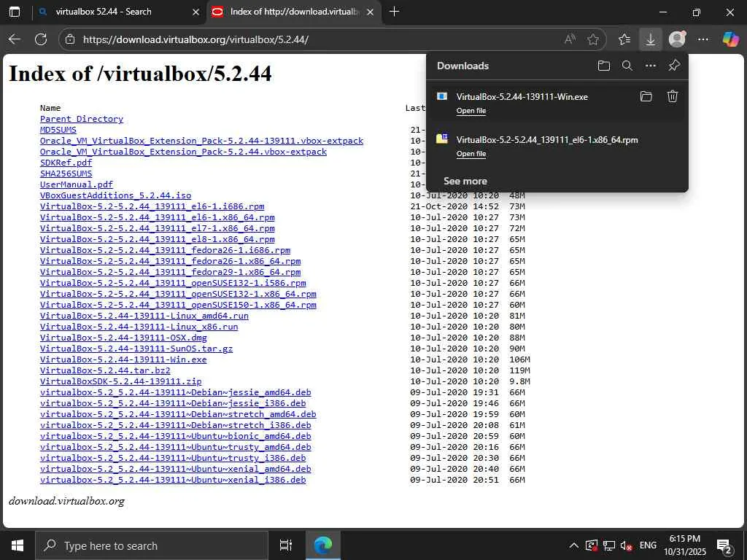This screenshot has height=560, width=747.
Task: Close the virtualbox 52.44 Search tab
Action: 196,12
